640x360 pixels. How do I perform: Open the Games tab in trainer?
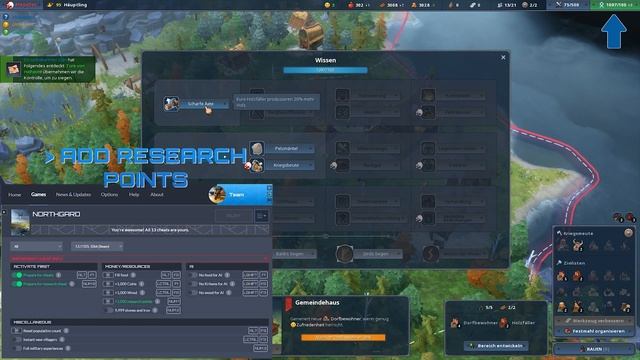pyautogui.click(x=38, y=194)
